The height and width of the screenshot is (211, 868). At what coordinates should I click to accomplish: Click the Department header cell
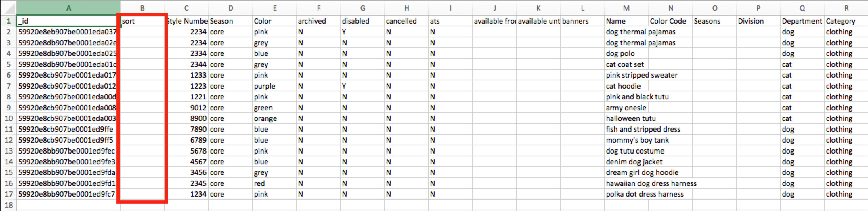[802, 21]
